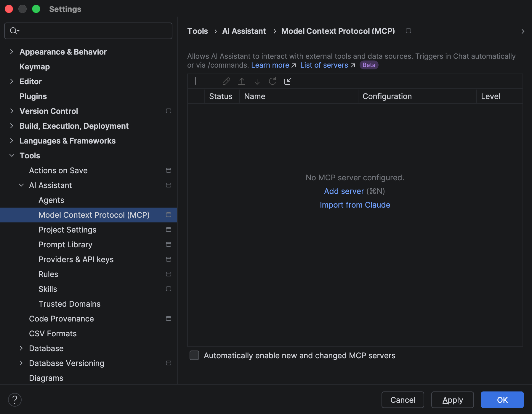The width and height of the screenshot is (532, 414).
Task: Click the Name column header
Action: click(299, 96)
